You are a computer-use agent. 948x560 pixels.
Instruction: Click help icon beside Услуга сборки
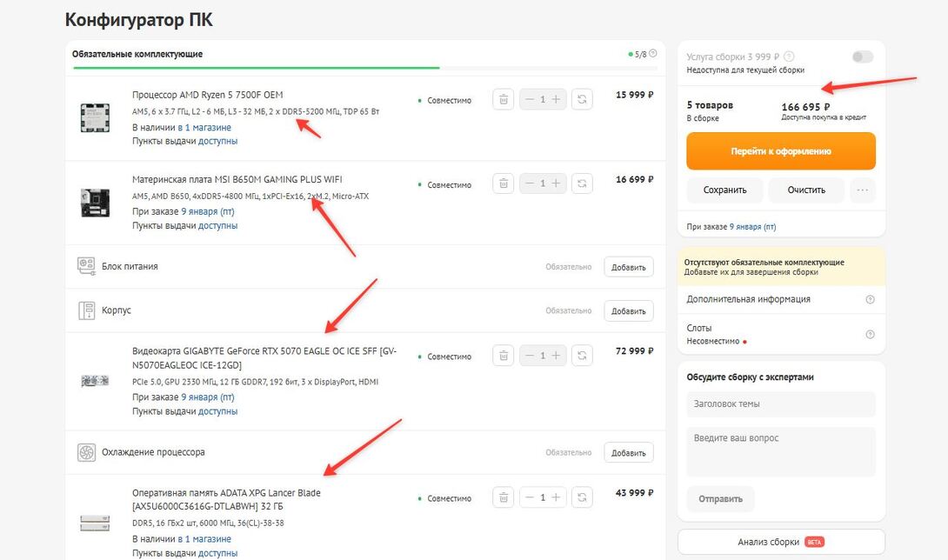[x=789, y=57]
